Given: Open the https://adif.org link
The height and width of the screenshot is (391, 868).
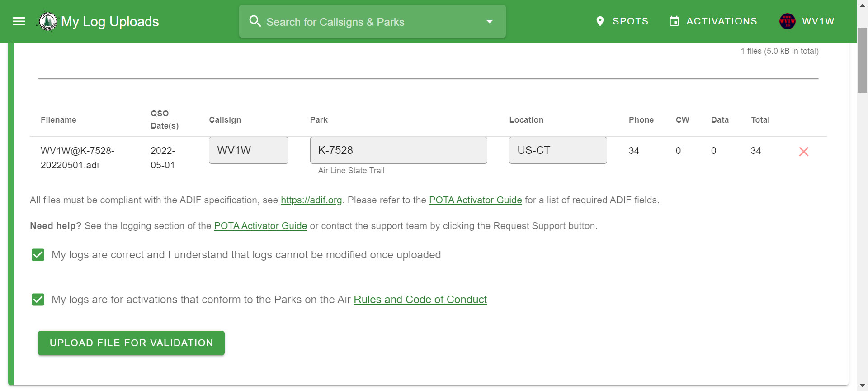Looking at the screenshot, I should point(311,200).
